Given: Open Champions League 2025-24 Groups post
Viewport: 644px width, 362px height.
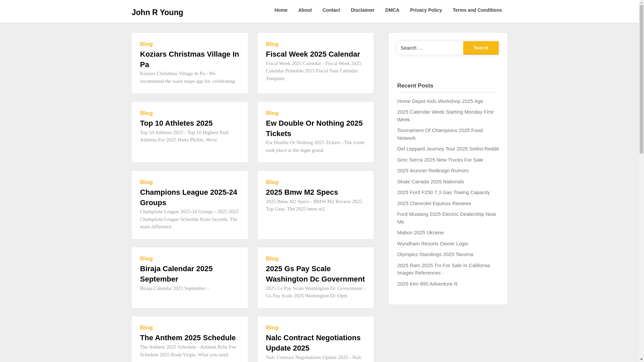Looking at the screenshot, I should 189,197.
